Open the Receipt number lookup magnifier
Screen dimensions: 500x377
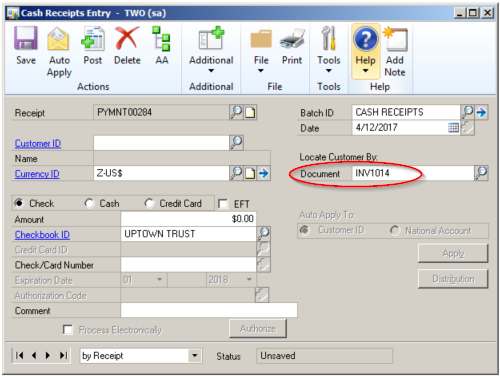click(x=236, y=112)
